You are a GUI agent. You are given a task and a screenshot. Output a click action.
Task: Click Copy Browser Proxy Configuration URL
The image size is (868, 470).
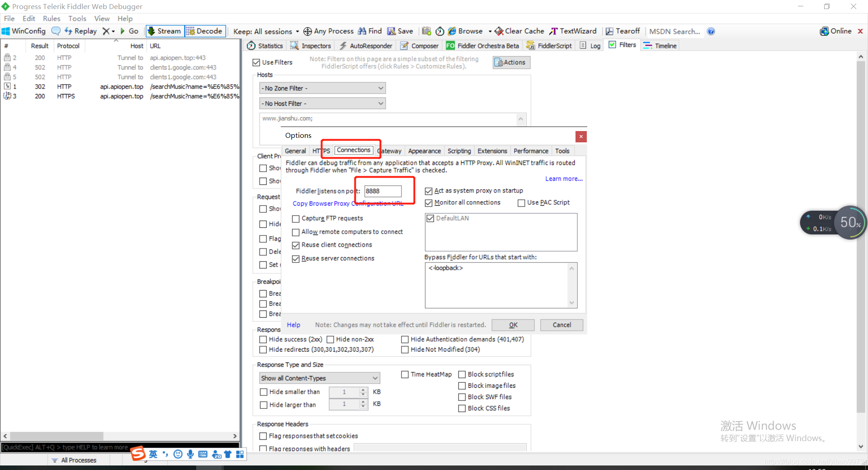coord(348,204)
